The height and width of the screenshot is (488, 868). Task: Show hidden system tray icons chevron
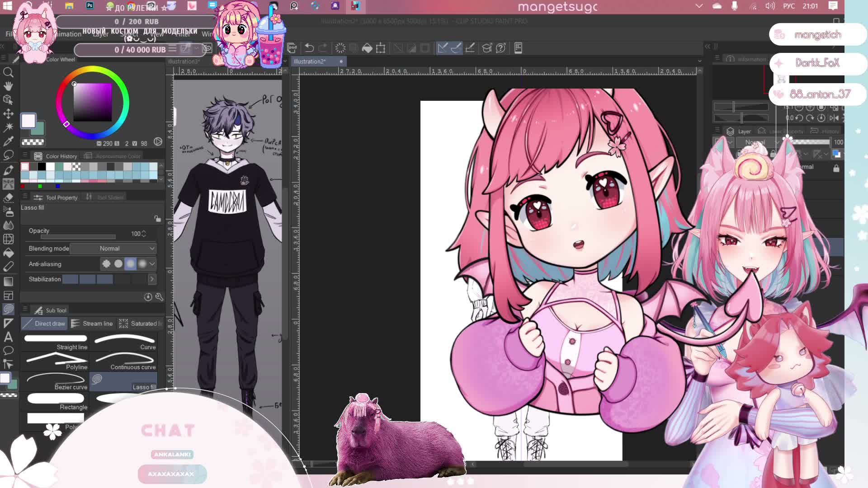tap(699, 6)
